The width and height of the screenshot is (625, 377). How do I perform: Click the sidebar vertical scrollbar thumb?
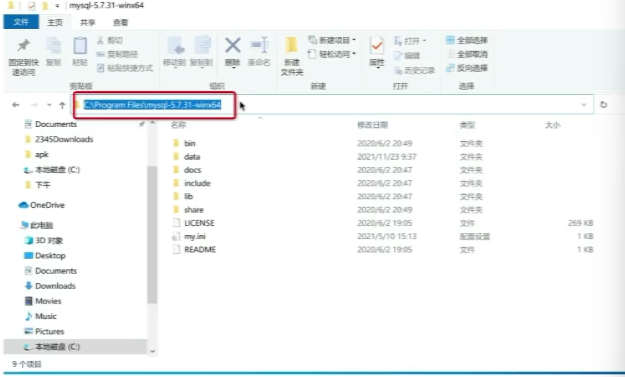[152, 235]
